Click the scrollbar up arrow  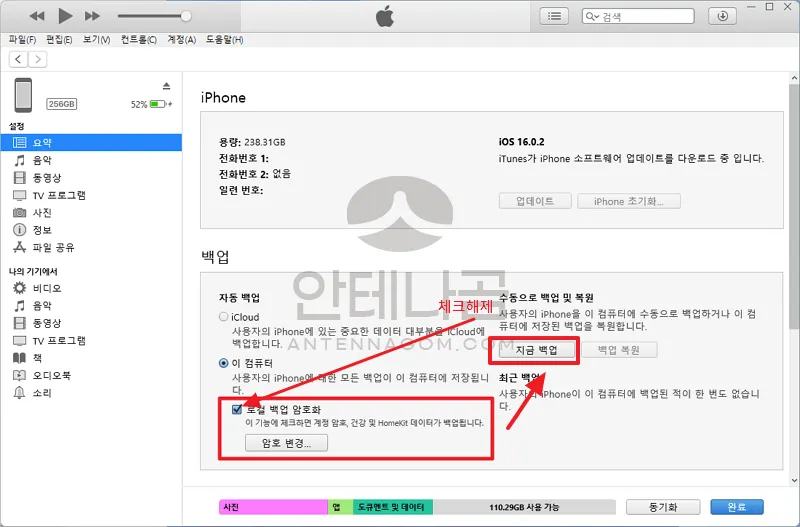pos(794,78)
